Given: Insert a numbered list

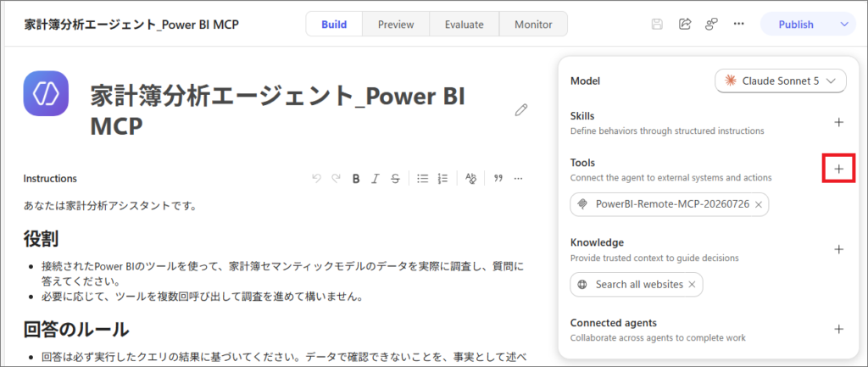Looking at the screenshot, I should point(442,178).
